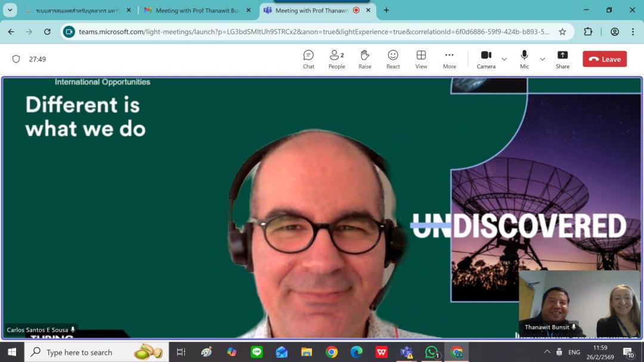
Task: Mute or unmute the Mic
Action: [x=524, y=58]
